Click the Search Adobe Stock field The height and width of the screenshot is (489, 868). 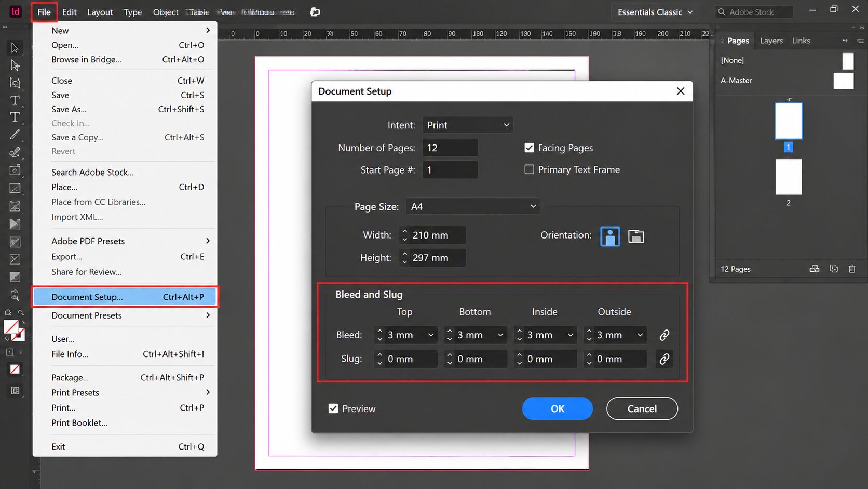click(754, 12)
